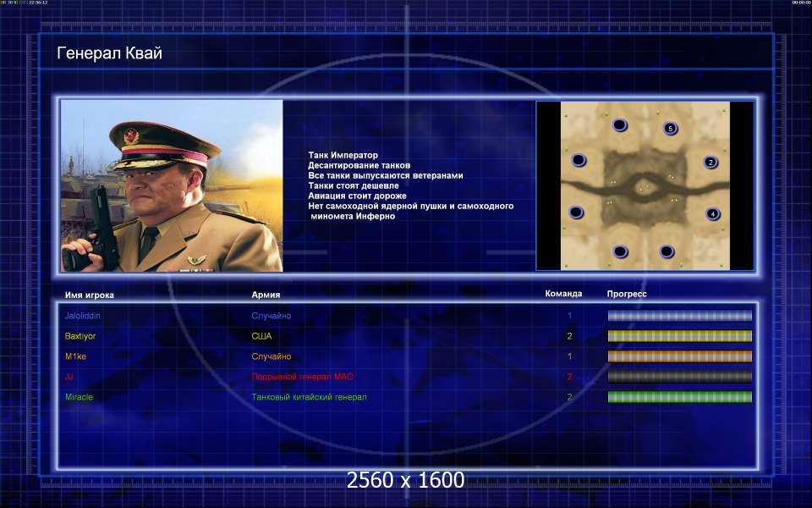
Task: Click start position marker numbered 4 on minimap
Action: pyautogui.click(x=712, y=213)
